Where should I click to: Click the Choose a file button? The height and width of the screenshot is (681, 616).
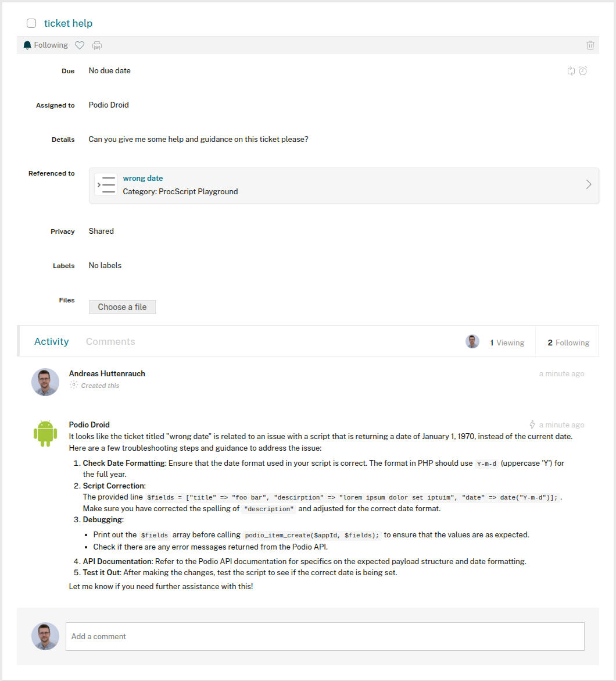pos(122,307)
